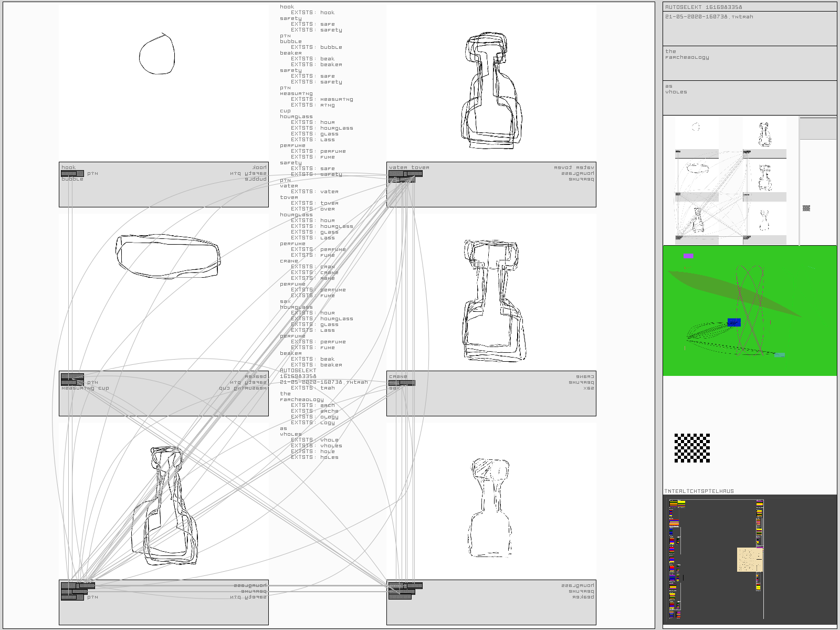Click the beige square in the dark panel
Viewport: 840px width, 630px height.
[750, 560]
